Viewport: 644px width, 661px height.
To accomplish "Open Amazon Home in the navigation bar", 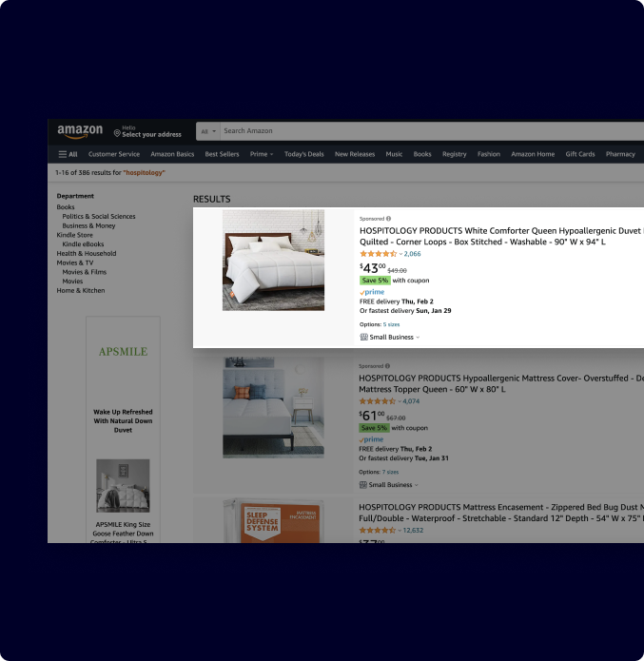I will [533, 154].
